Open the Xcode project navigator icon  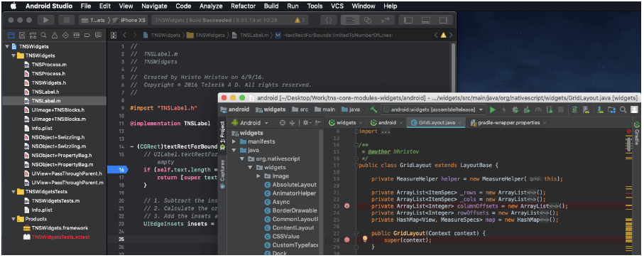pos(11,36)
